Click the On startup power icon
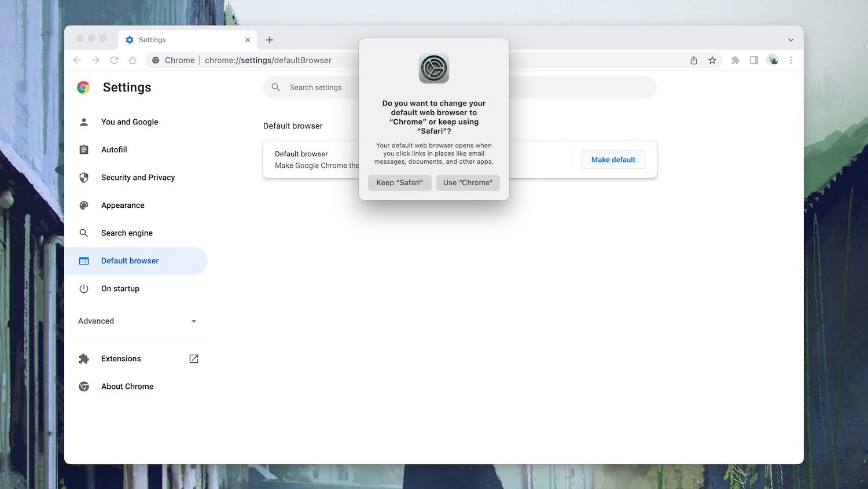The height and width of the screenshot is (489, 868). click(84, 288)
